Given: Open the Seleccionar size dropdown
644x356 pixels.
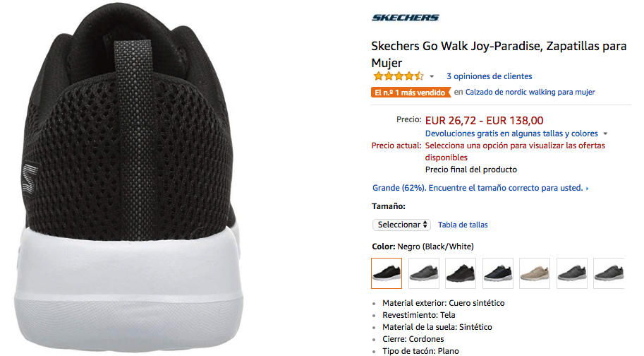Looking at the screenshot, I should (x=401, y=225).
